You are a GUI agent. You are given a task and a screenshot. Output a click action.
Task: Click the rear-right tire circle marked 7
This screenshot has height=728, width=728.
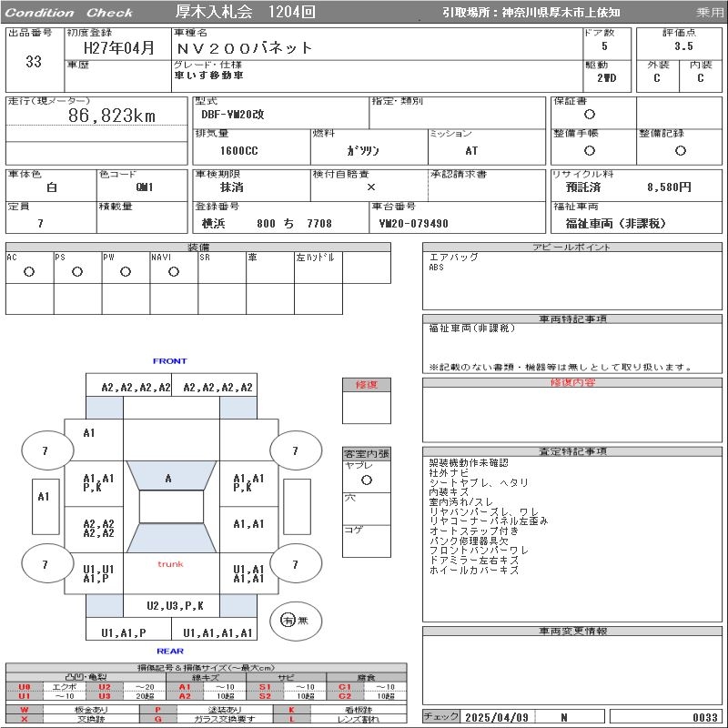click(x=294, y=565)
